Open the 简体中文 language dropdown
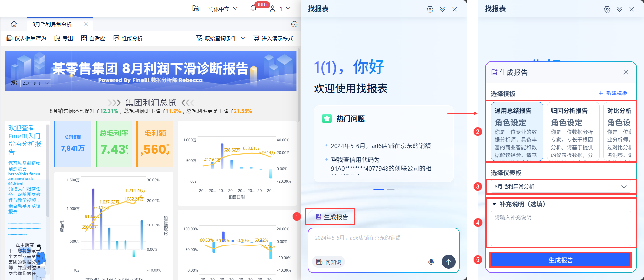The image size is (644, 280). point(223,9)
